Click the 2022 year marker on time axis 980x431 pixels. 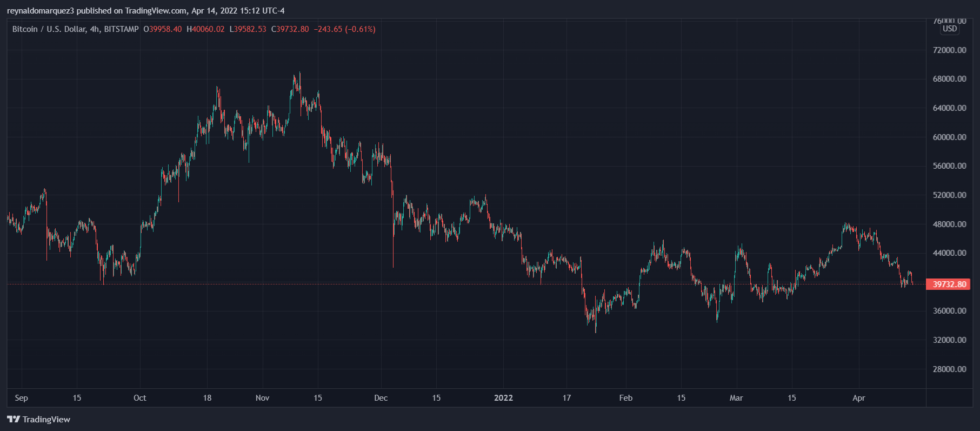click(503, 397)
